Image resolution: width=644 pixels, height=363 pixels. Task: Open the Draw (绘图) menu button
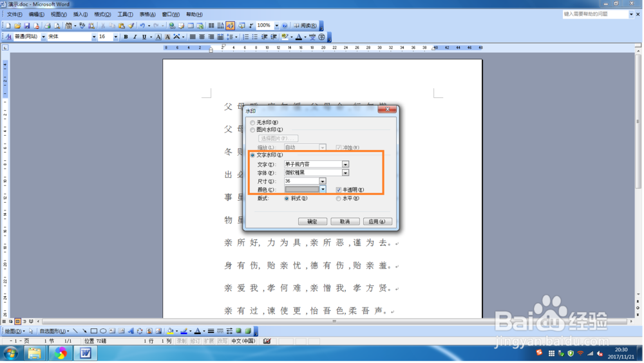15,331
